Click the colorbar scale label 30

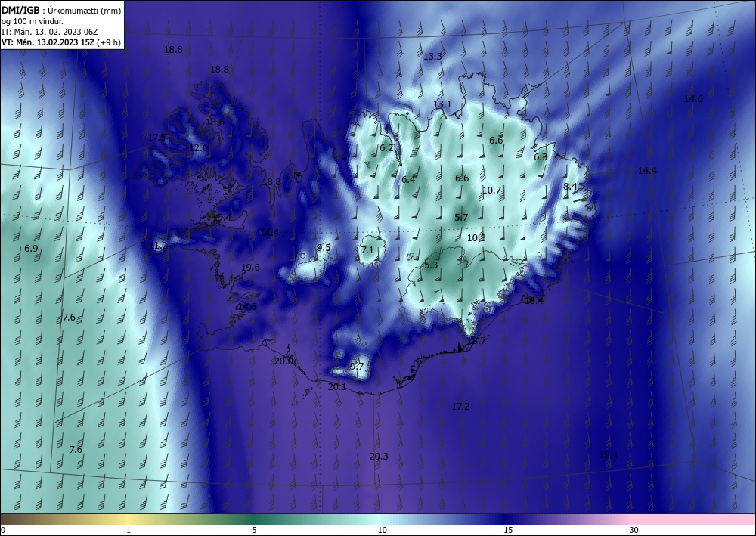point(634,530)
